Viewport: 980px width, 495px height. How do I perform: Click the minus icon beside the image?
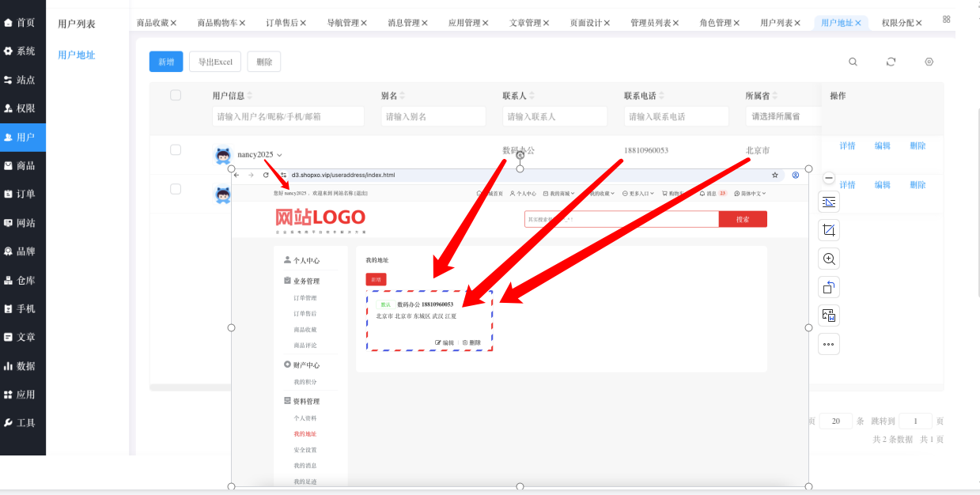click(x=829, y=178)
